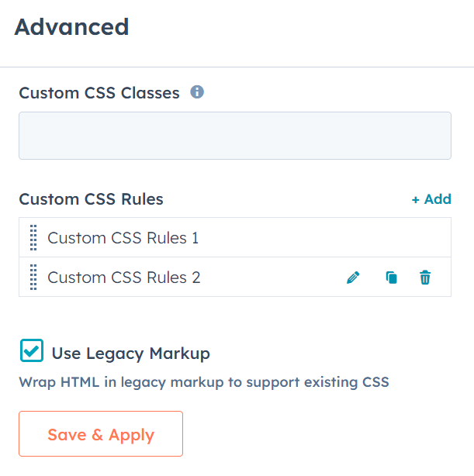Delete Custom CSS Rules 2 via trash icon

point(425,278)
